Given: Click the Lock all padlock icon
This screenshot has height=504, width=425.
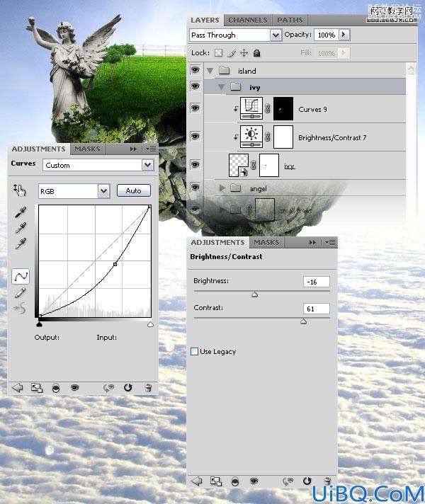Looking at the screenshot, I should 256,53.
